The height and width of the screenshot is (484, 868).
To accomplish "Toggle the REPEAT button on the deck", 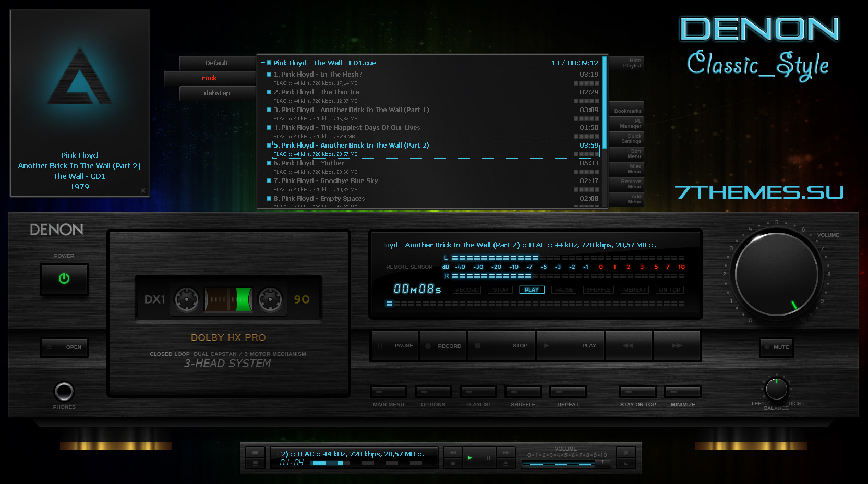I will (x=568, y=392).
